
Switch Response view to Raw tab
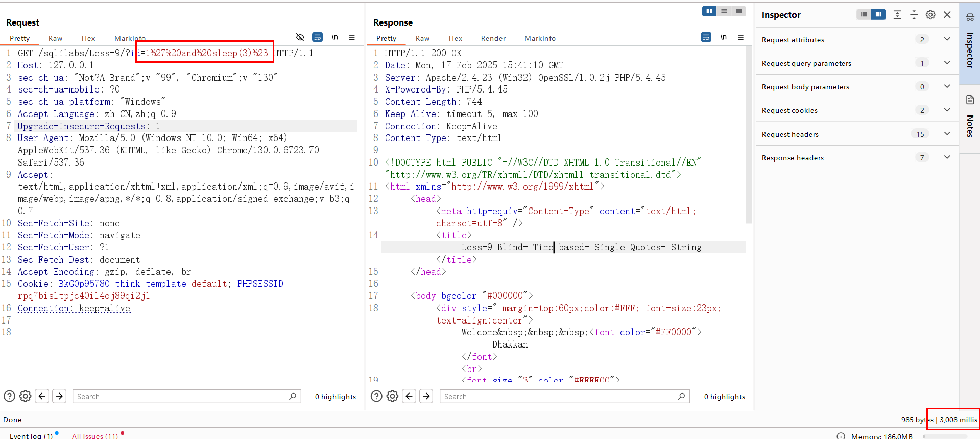coord(422,38)
